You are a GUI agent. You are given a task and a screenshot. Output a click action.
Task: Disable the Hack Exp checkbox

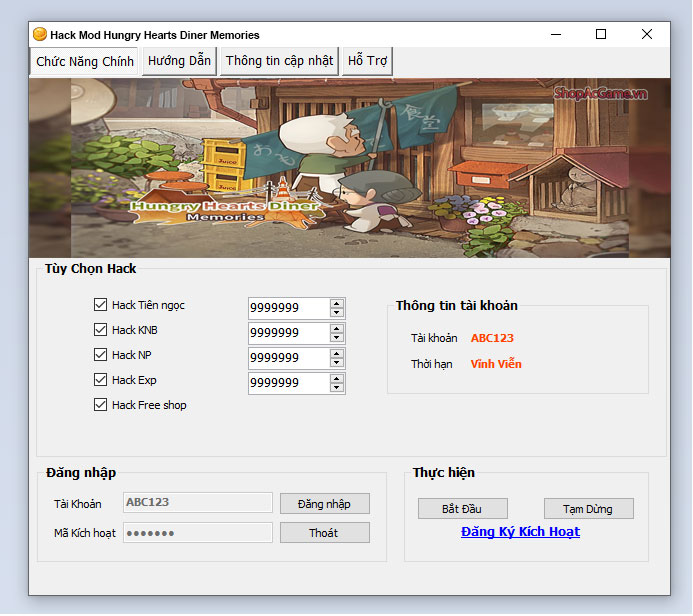pyautogui.click(x=100, y=380)
